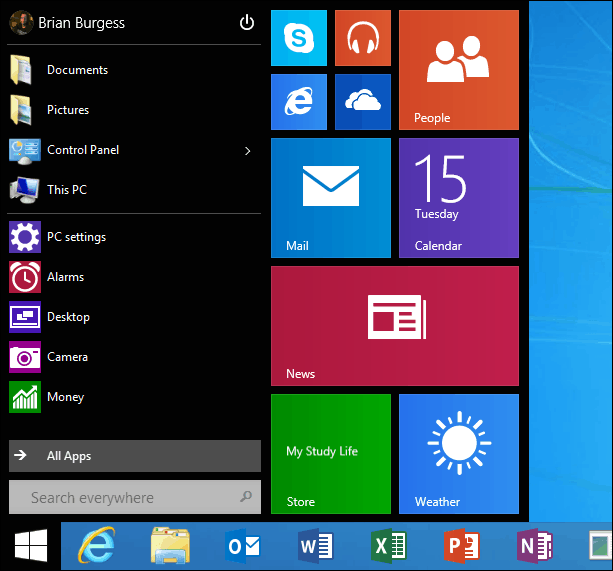
Task: Select the PC settings label
Action: (77, 237)
